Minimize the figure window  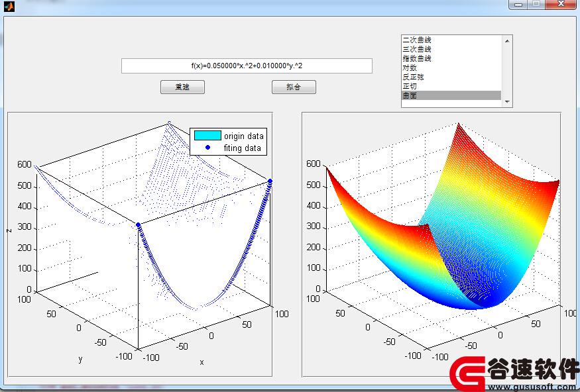pyautogui.click(x=518, y=4)
